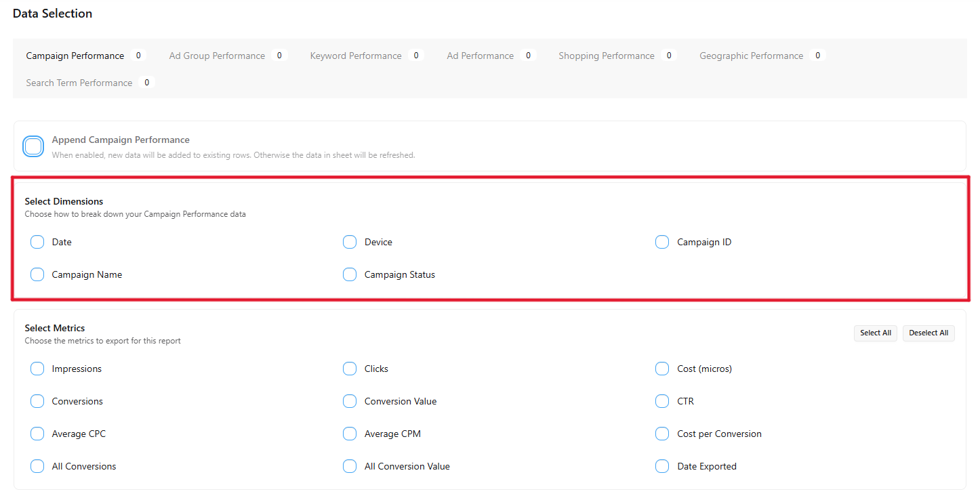Switch to Ad Group Performance tab
This screenshot has width=980, height=500.
228,56
